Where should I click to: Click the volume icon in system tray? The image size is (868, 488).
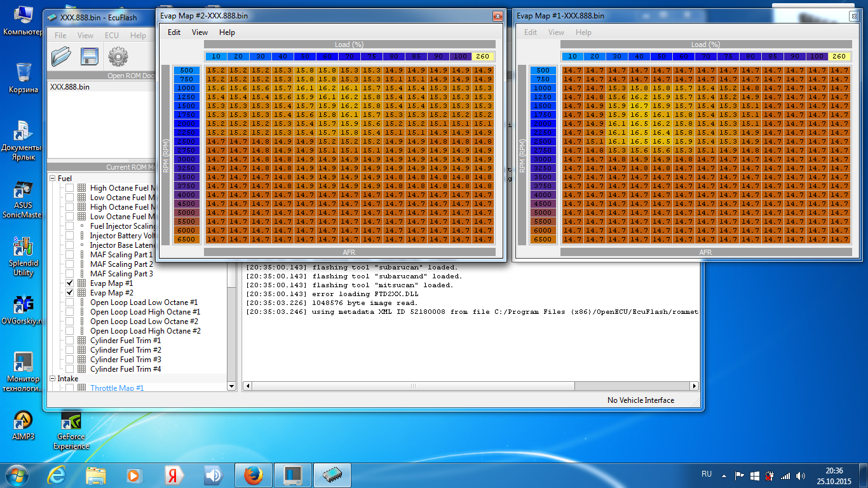(801, 475)
